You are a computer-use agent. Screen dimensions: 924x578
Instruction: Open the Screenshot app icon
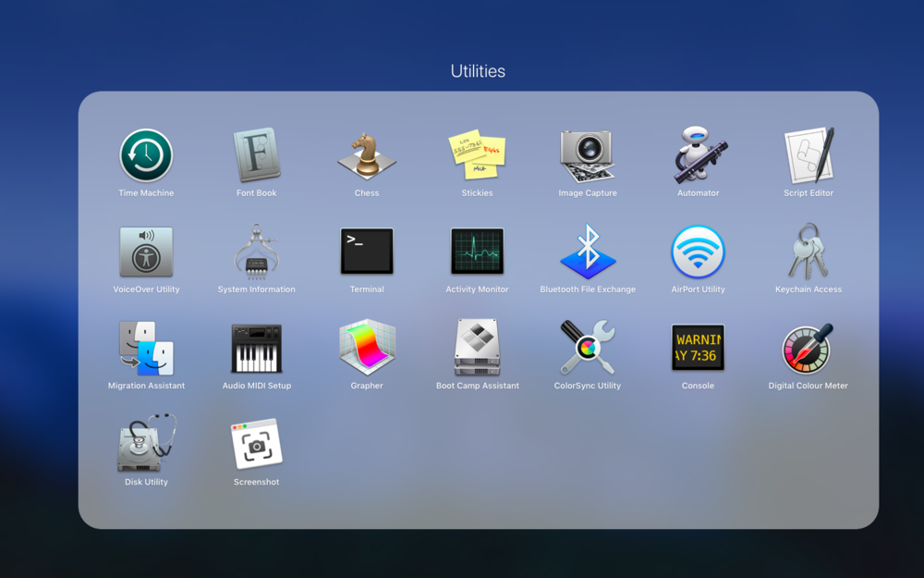pyautogui.click(x=256, y=444)
